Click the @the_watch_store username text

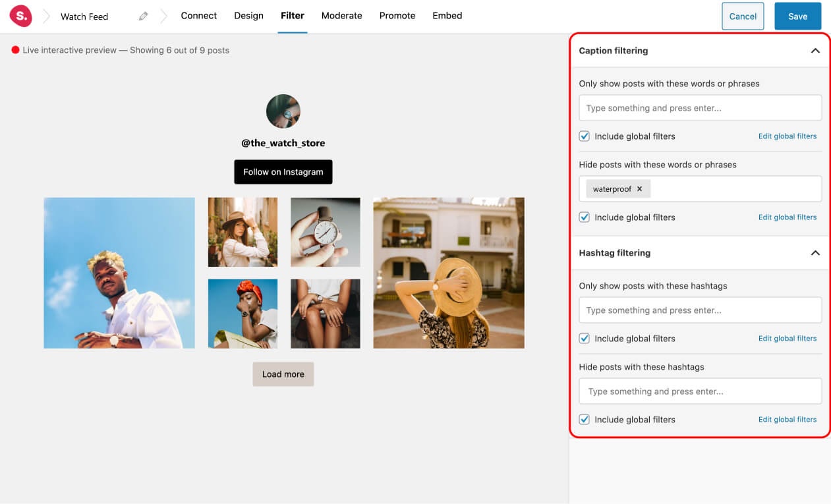[283, 143]
